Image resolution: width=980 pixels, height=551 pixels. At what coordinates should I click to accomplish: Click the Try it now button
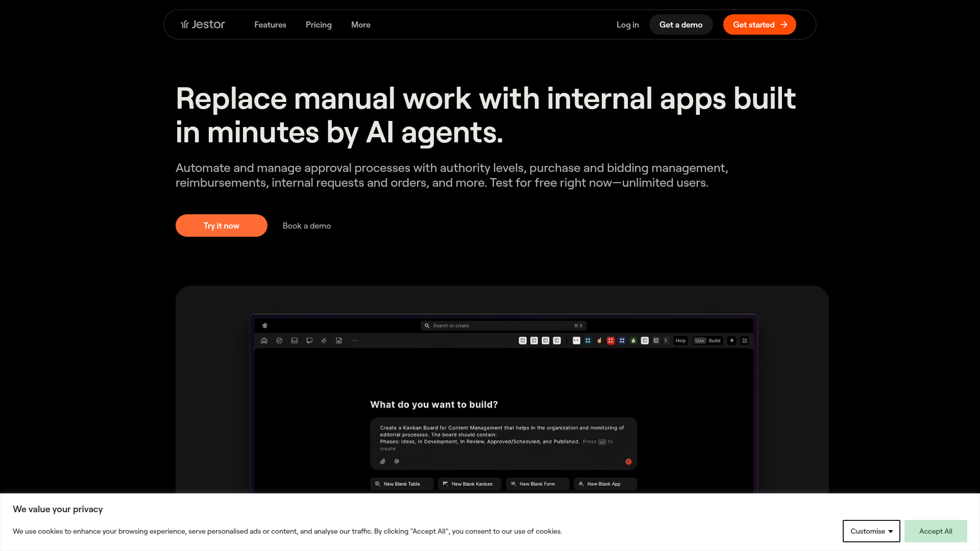coord(221,225)
